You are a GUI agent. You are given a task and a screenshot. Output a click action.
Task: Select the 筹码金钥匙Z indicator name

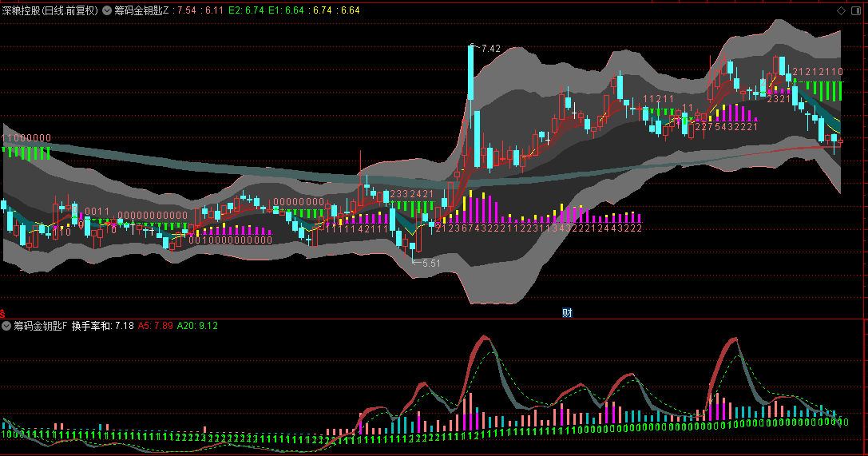click(141, 10)
